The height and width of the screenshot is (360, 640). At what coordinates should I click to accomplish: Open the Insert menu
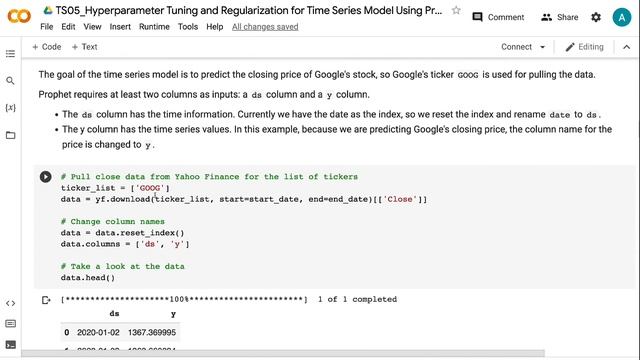[120, 27]
